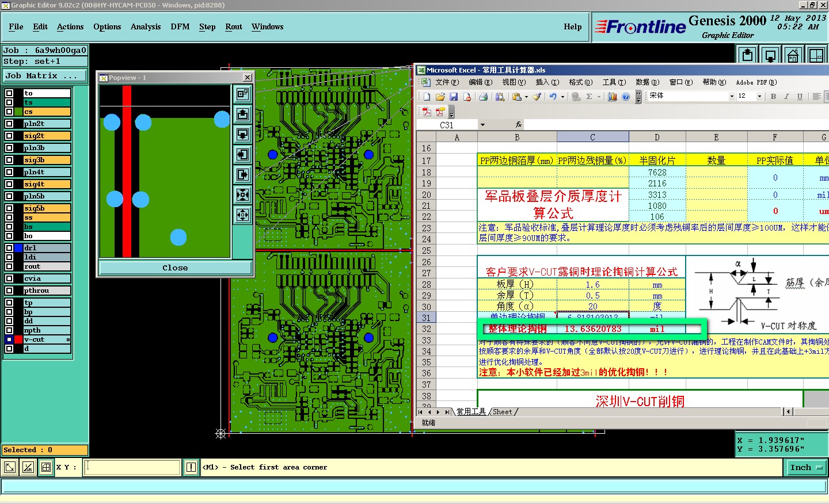Click Excel chart wizard icon

point(613,97)
